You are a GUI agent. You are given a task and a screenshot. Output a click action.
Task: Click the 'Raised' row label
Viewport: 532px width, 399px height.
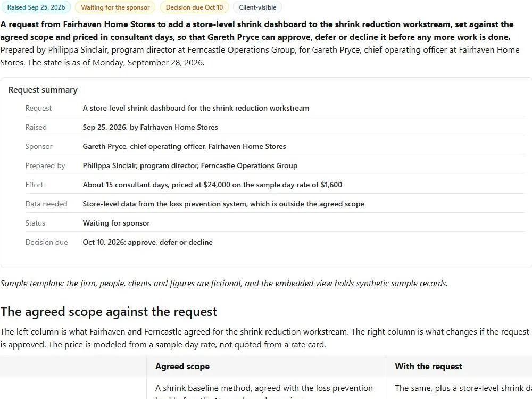tap(36, 127)
